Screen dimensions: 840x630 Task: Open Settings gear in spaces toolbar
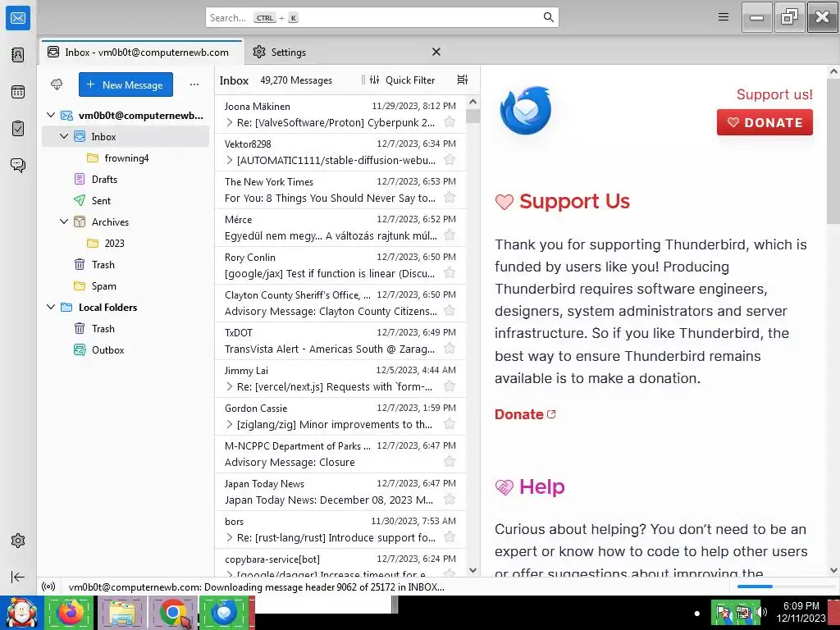pos(18,541)
